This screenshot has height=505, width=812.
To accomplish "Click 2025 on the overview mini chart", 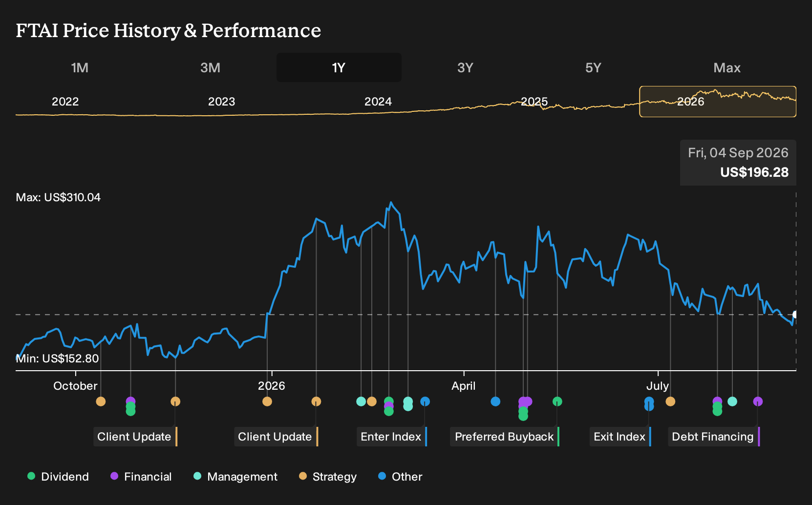I will (x=534, y=102).
